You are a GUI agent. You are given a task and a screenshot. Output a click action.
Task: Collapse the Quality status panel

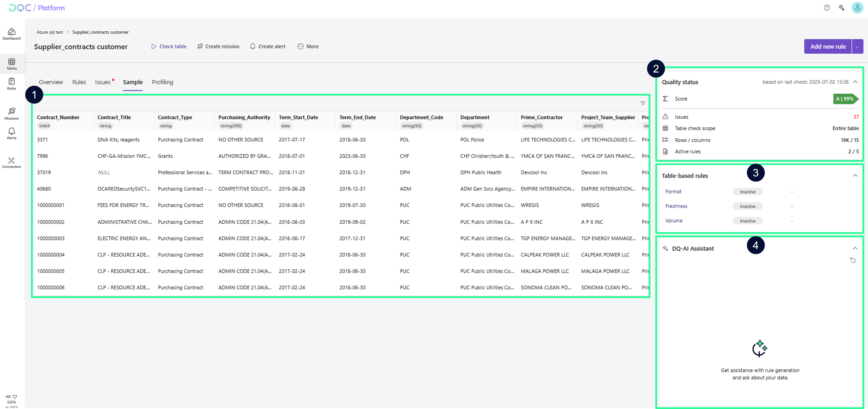[x=855, y=82]
